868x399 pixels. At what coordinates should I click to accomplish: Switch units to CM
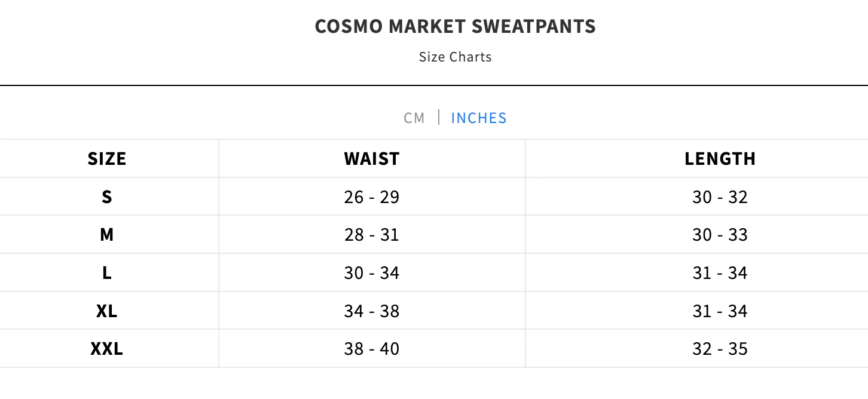(414, 118)
